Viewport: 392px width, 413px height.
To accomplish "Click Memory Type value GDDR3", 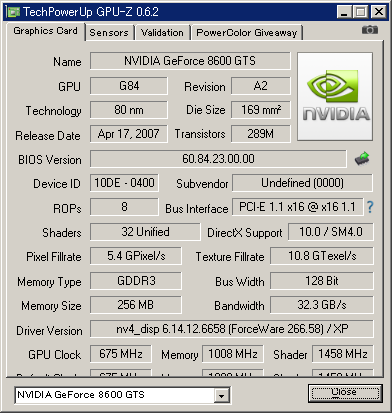I will pyautogui.click(x=136, y=281).
